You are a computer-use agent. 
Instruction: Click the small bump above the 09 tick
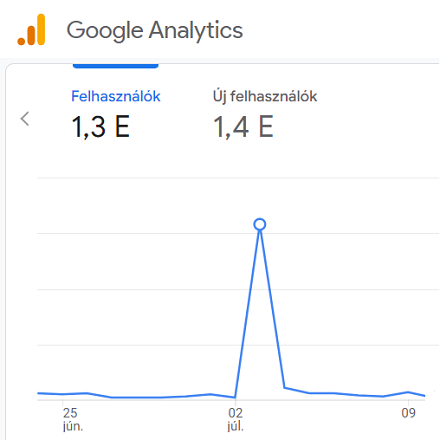click(408, 392)
